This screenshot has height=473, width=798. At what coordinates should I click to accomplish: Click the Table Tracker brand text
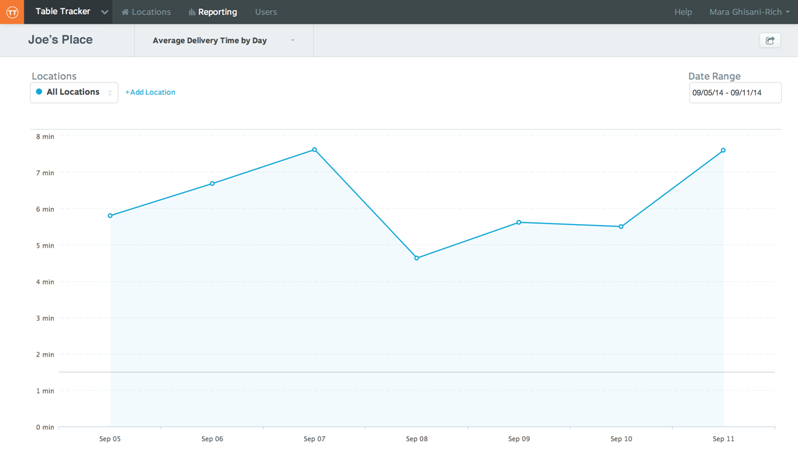tap(63, 11)
